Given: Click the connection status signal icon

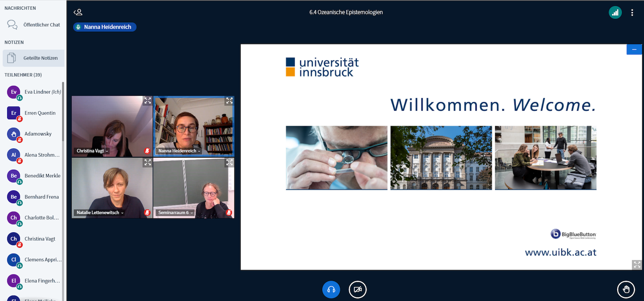Looking at the screenshot, I should coord(615,13).
